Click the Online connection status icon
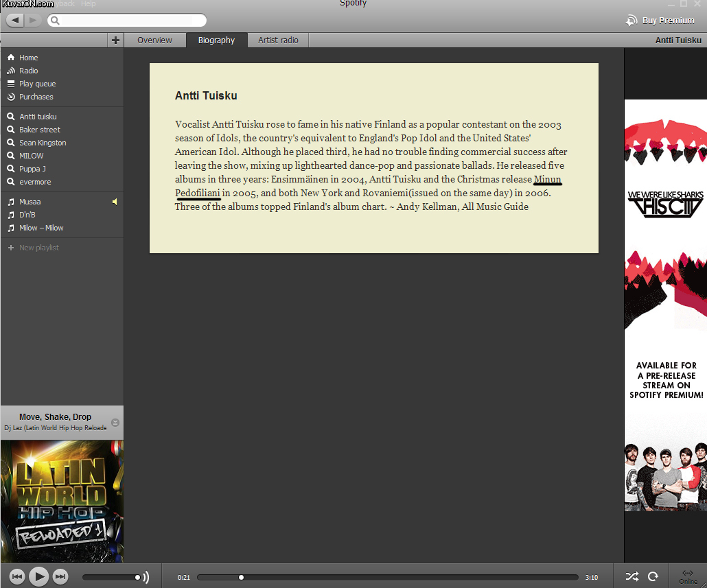Viewport: 707px width, 588px height. pos(688,576)
